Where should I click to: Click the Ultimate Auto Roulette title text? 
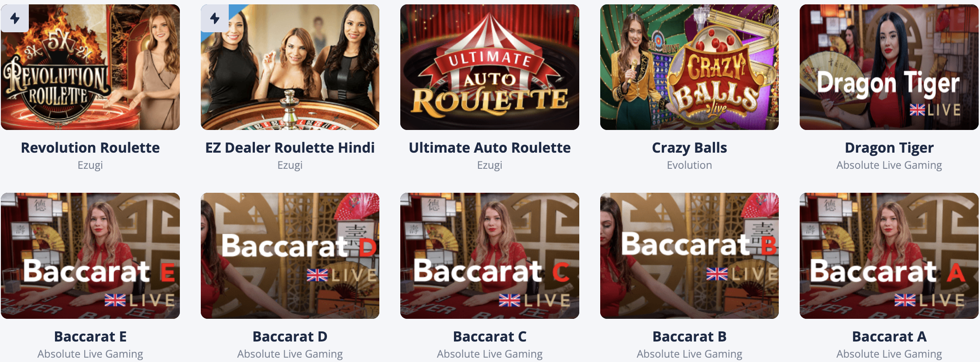490,148
